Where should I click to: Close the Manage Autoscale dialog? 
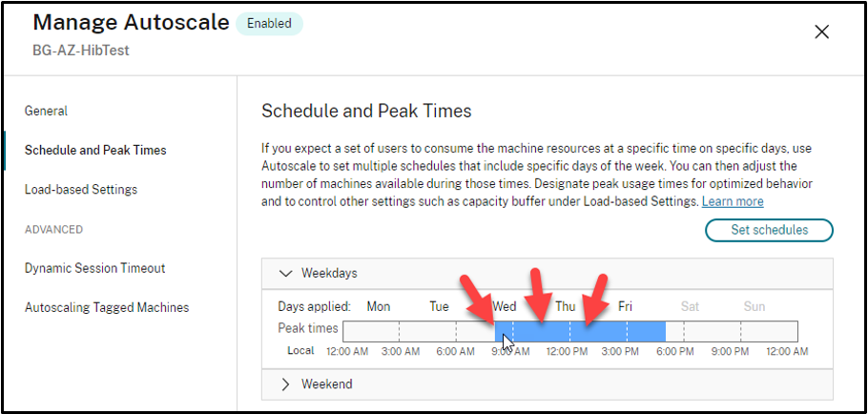coord(821,31)
